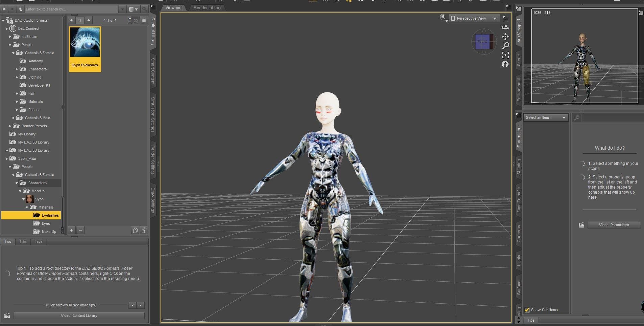Open the Scene side tab
644x326 pixels.
click(x=519, y=60)
